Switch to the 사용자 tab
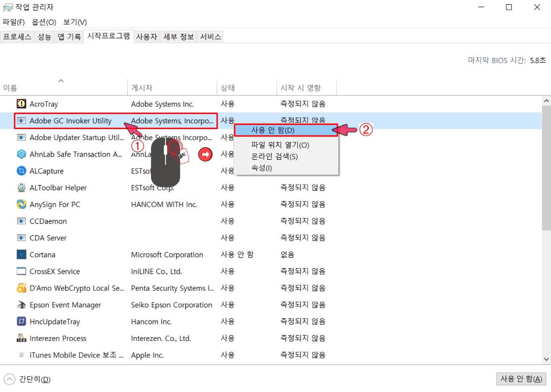The width and height of the screenshot is (551, 392). [x=146, y=37]
